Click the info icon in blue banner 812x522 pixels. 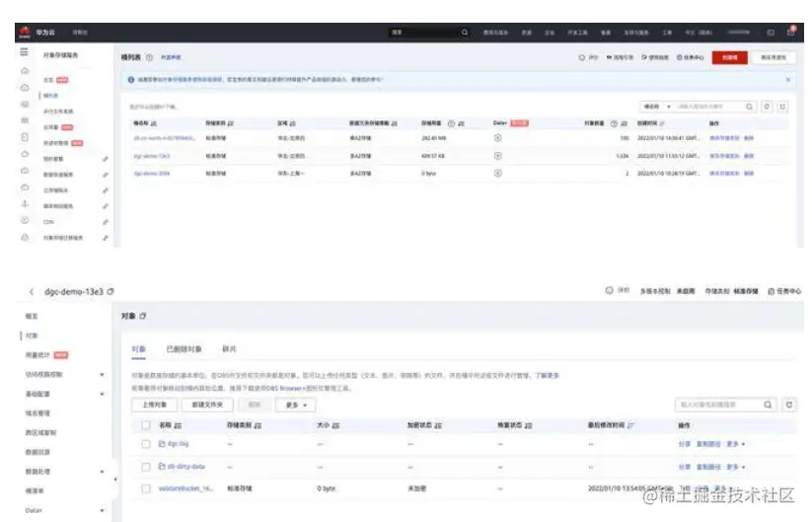(x=131, y=80)
